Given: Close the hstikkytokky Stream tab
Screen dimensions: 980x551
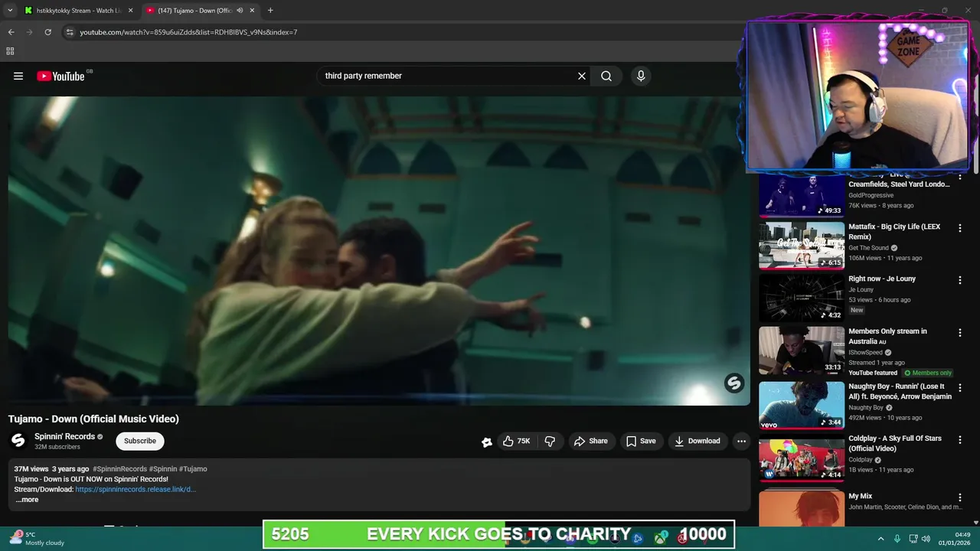Looking at the screenshot, I should [130, 11].
